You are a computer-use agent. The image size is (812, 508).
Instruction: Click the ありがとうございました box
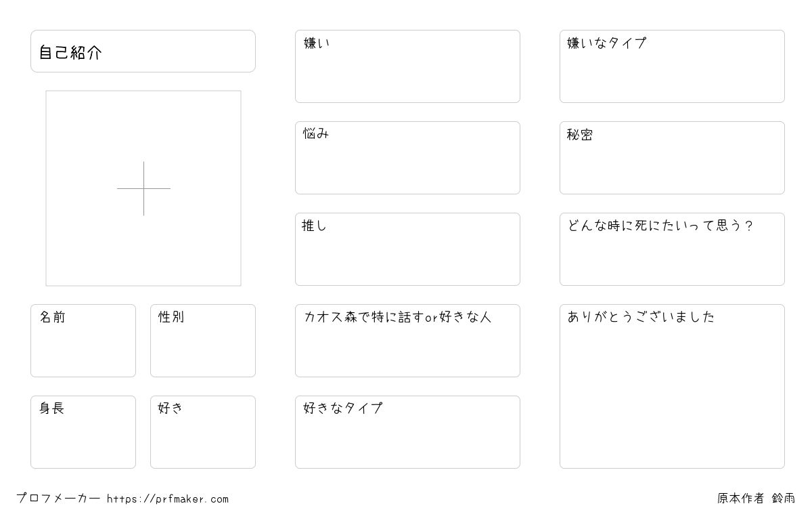(672, 386)
